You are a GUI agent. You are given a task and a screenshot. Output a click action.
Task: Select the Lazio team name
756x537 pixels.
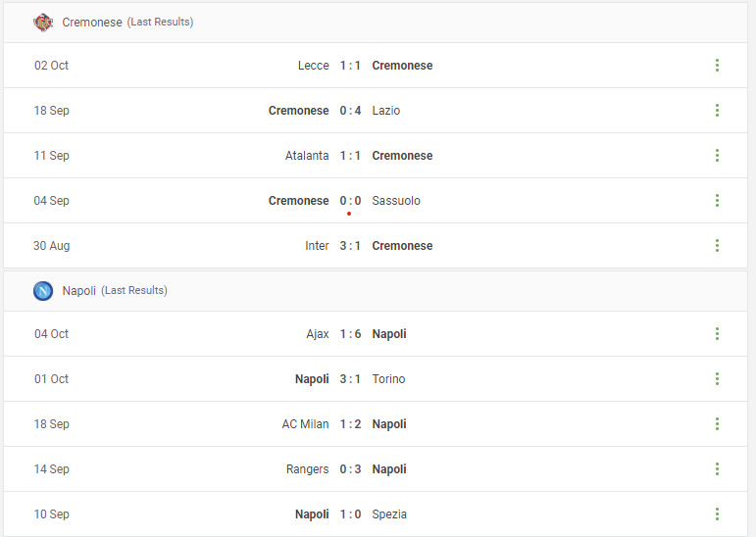[385, 111]
